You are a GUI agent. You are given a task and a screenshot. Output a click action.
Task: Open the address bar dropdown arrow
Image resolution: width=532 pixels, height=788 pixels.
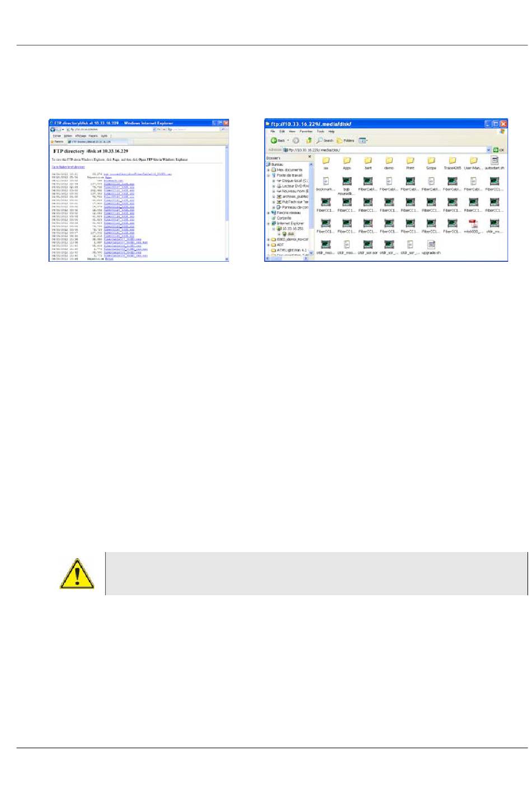488,150
